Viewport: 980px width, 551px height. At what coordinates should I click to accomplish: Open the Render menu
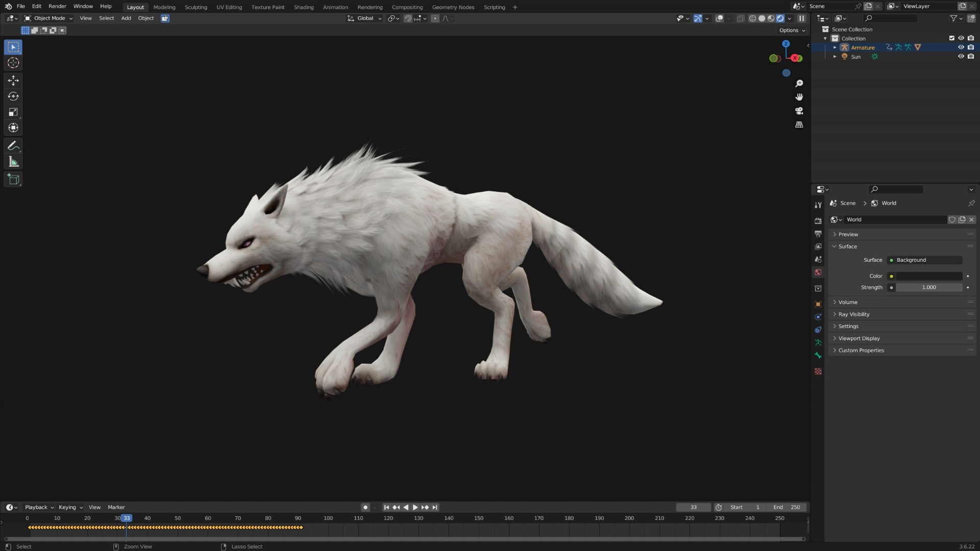[x=57, y=7]
